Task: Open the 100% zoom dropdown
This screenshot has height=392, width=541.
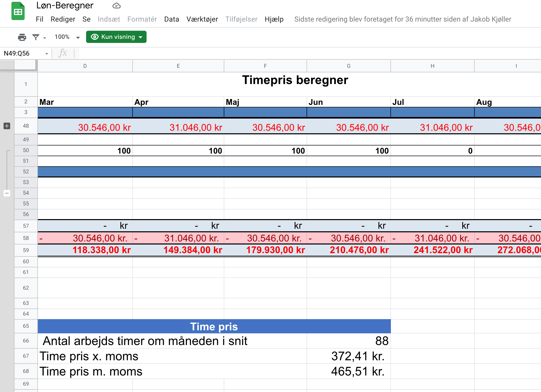Action: [x=67, y=37]
